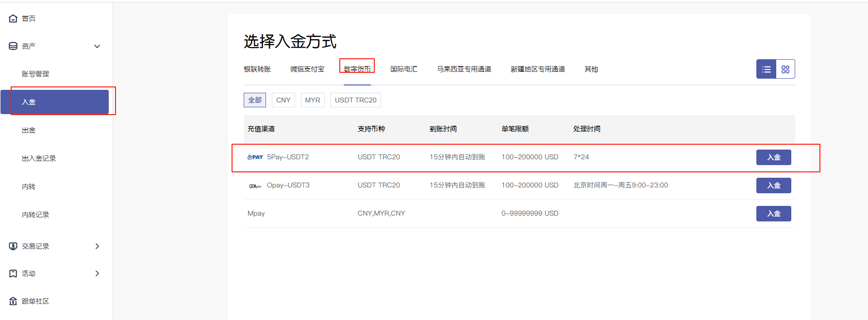868x320 pixels.
Task: Click the 处理时间 column header
Action: [587, 129]
